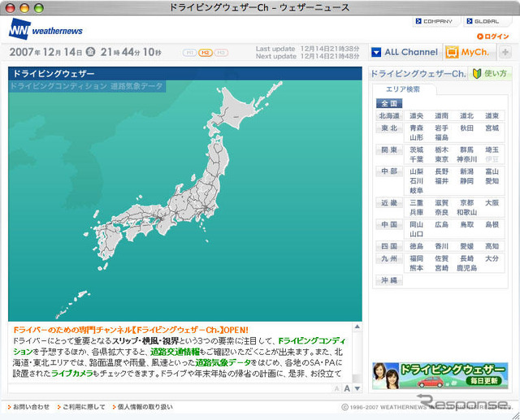The image size is (520, 420).
Task: Click the large A increase font icon
Action: pyautogui.click(x=347, y=388)
